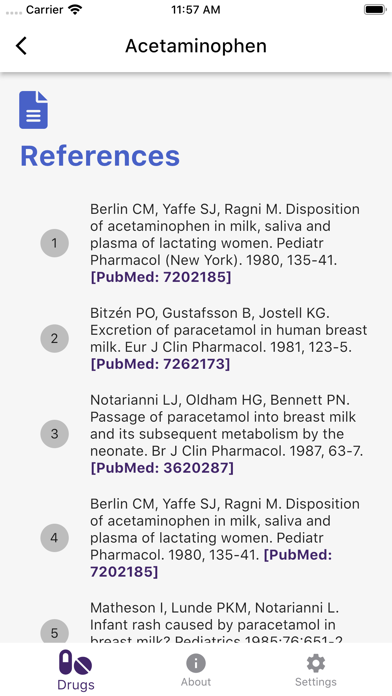Open the Drugs tab pill icon
Image resolution: width=392 pixels, height=696 pixels.
pos(75,663)
